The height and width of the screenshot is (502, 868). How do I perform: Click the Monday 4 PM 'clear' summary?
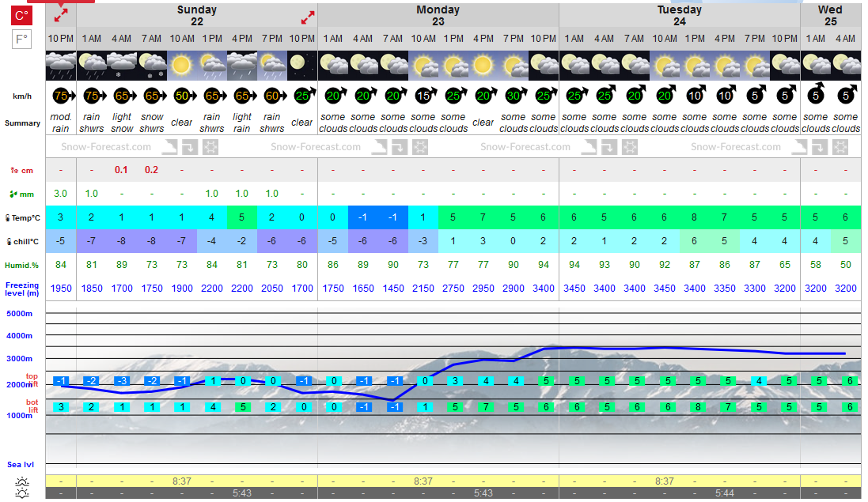point(483,123)
